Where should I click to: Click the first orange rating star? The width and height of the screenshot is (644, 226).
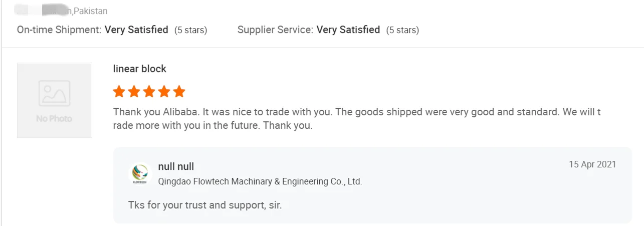[119, 92]
